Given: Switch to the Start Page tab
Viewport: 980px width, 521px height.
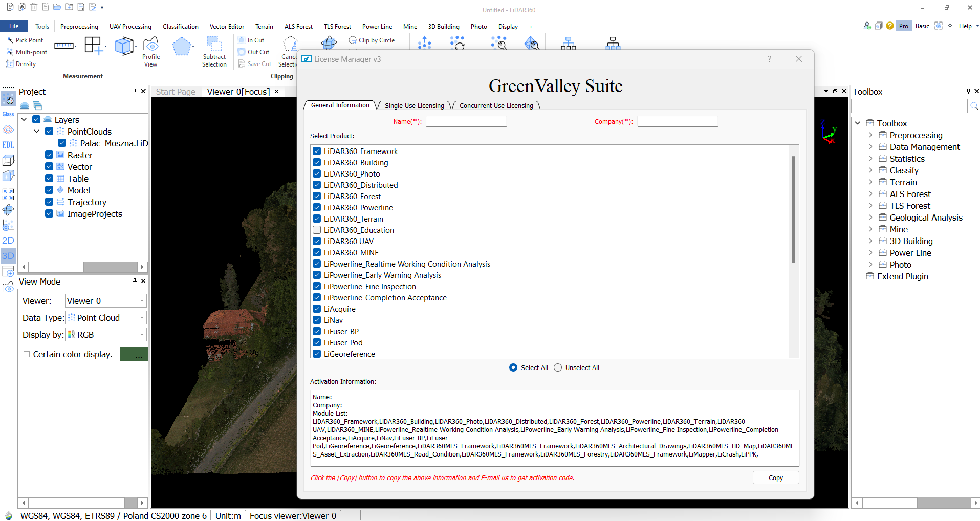Looking at the screenshot, I should click(x=176, y=92).
